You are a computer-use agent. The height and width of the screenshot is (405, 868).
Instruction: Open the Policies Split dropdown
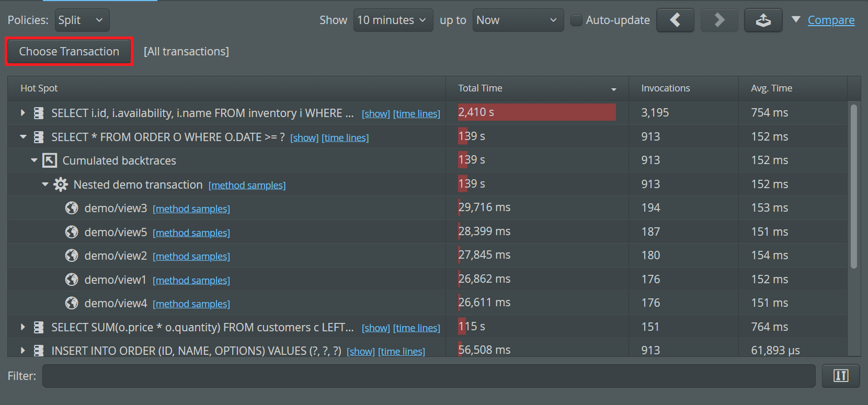[82, 20]
